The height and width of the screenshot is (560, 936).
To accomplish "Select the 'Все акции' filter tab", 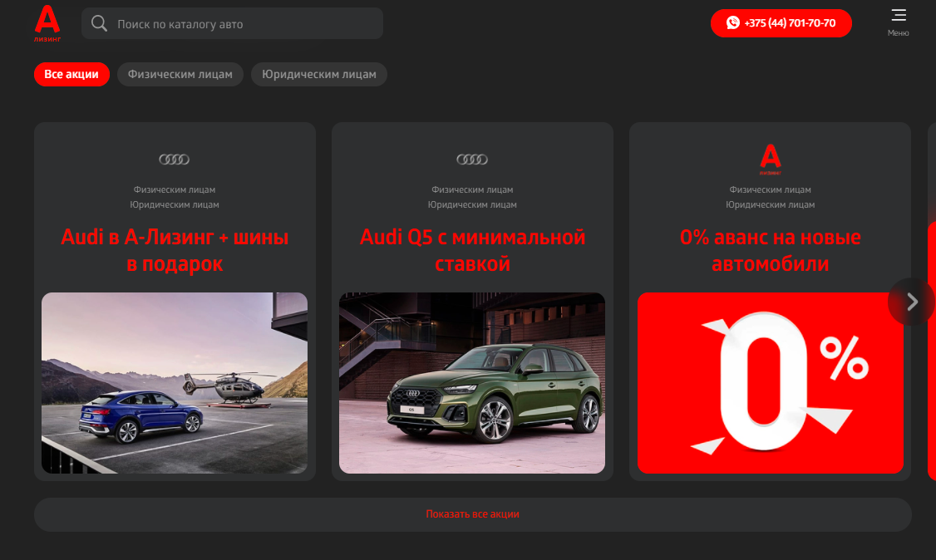I will click(71, 75).
